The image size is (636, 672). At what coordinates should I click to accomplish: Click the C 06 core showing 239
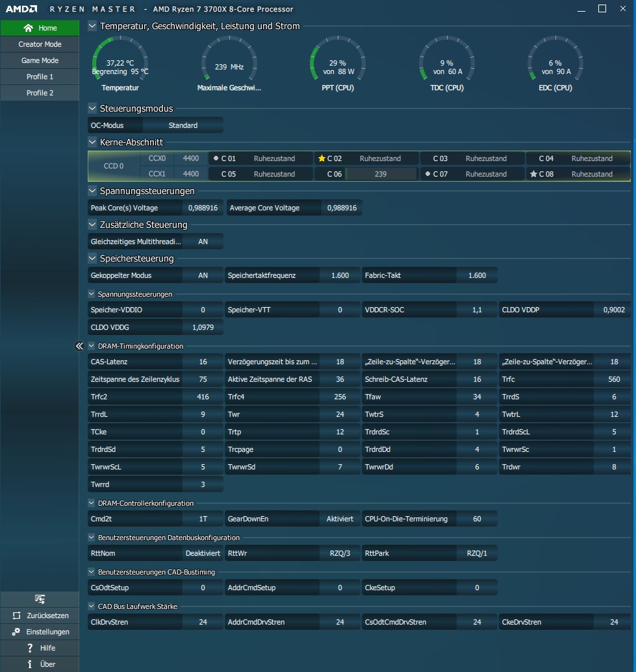[366, 174]
